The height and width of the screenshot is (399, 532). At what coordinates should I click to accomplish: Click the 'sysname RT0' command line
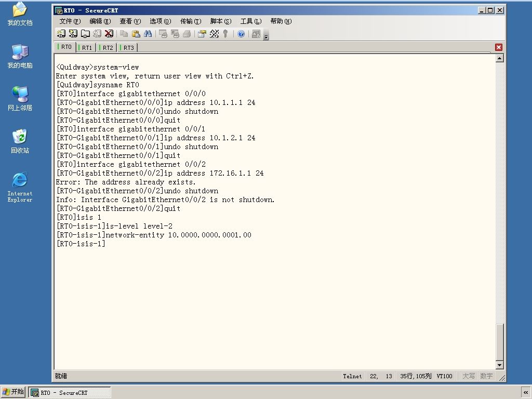click(98, 85)
